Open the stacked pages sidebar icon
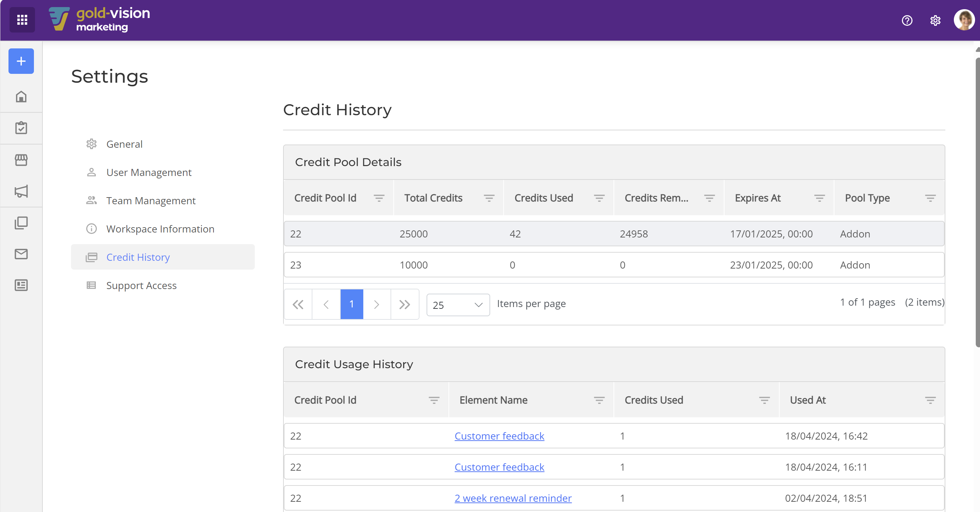980x512 pixels. (x=21, y=223)
